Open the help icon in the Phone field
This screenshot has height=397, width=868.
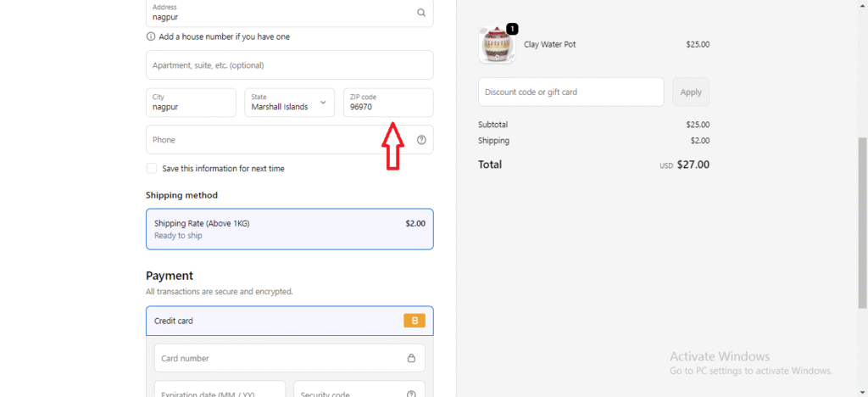pos(421,140)
